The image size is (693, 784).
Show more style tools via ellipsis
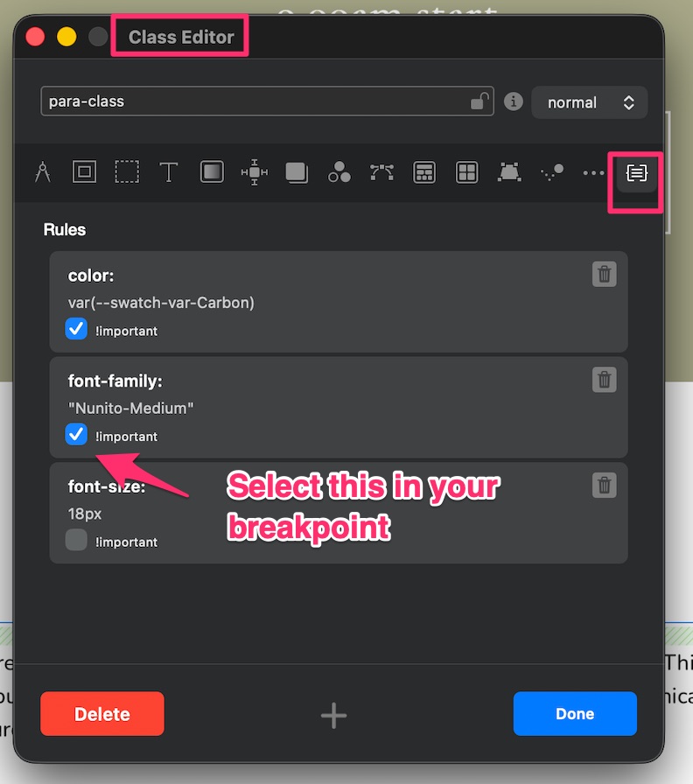point(594,172)
